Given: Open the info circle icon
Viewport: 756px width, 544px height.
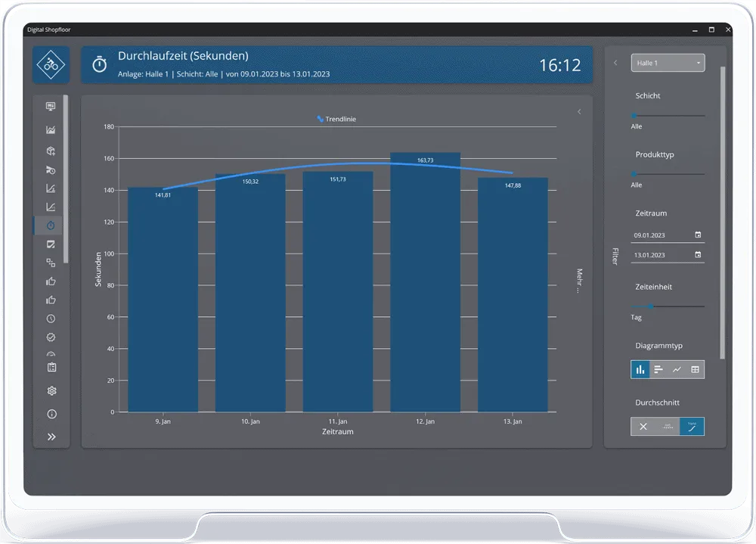Looking at the screenshot, I should (x=51, y=414).
